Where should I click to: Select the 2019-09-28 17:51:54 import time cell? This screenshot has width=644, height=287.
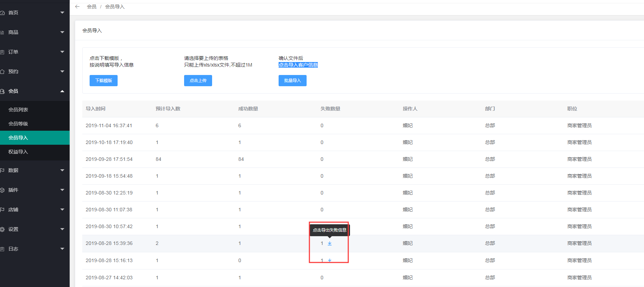coord(109,159)
